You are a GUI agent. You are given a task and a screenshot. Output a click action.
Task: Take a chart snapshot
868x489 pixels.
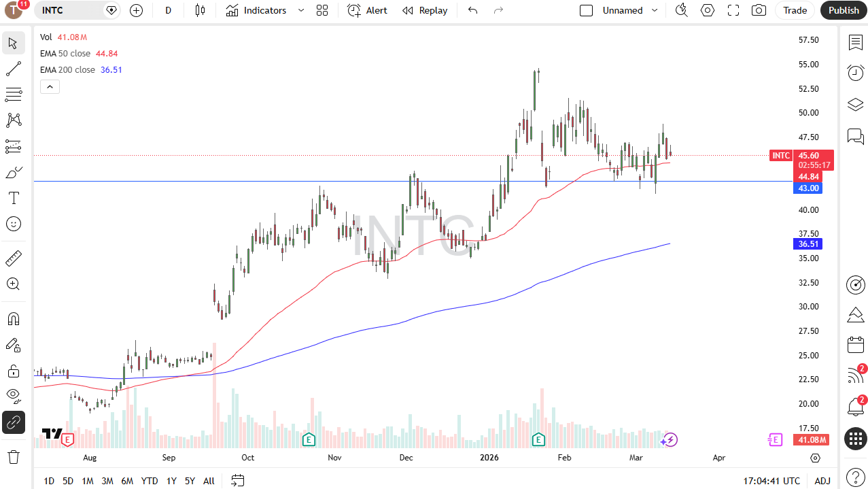coord(759,10)
